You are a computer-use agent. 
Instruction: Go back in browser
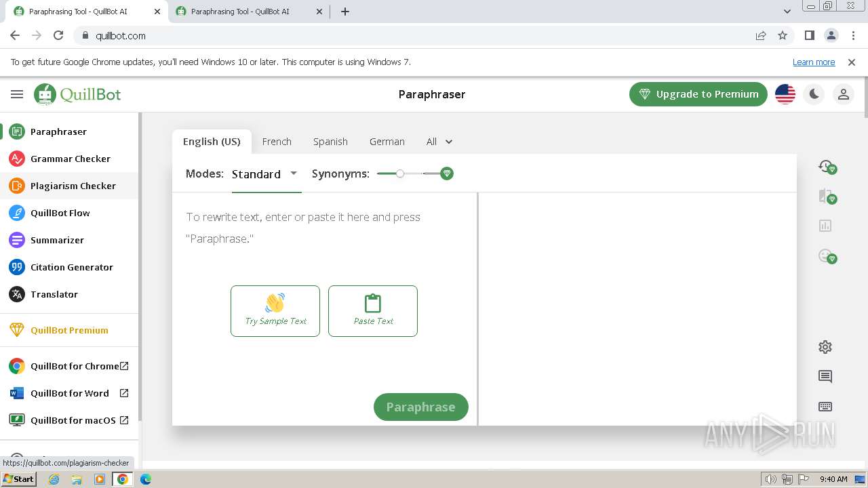[15, 36]
